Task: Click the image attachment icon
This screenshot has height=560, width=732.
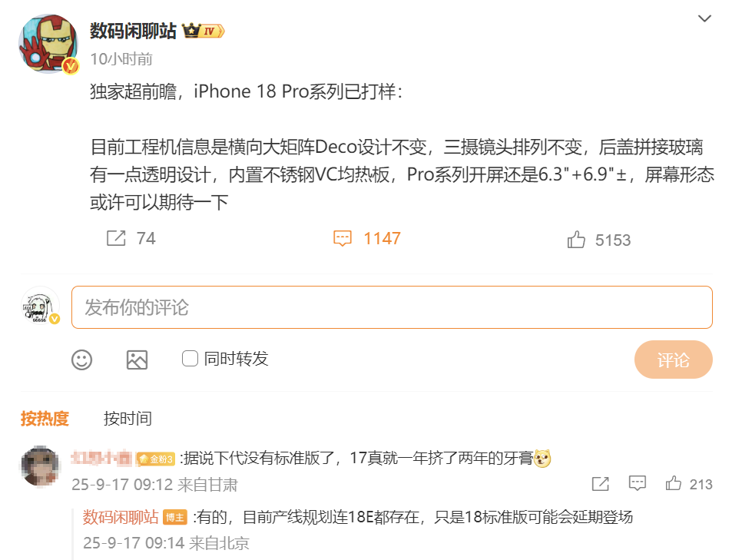Action: (x=137, y=360)
